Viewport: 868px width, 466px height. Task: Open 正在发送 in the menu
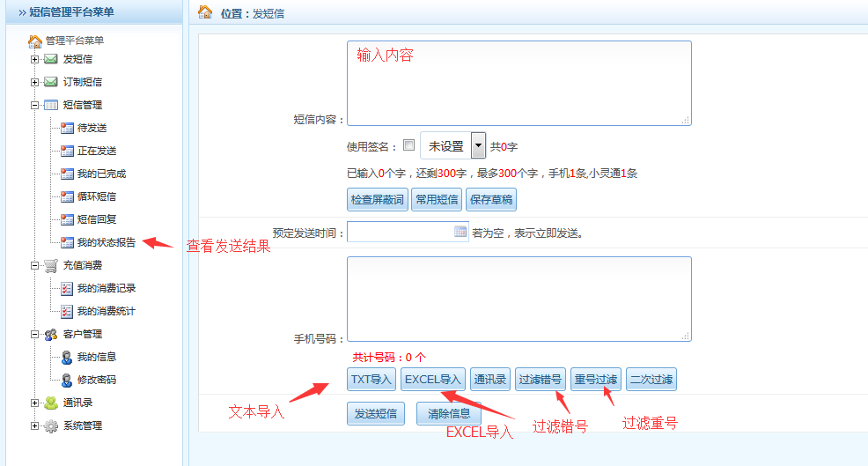coord(97,151)
